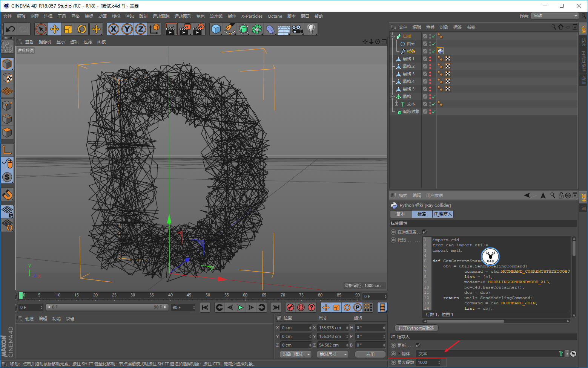Open the 运动图形 menu

(183, 16)
